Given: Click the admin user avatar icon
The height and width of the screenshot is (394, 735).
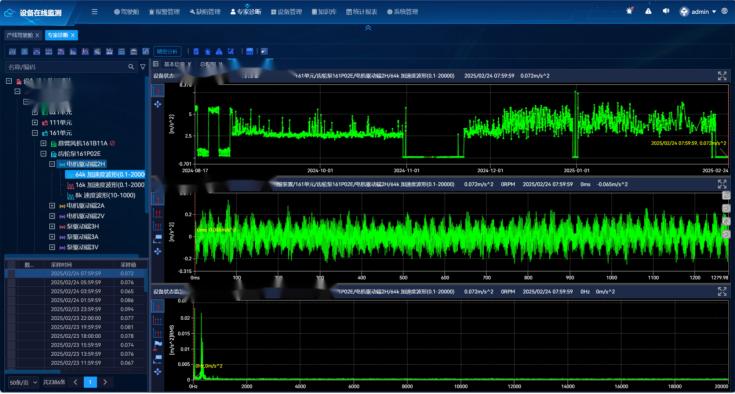Looking at the screenshot, I should pos(684,12).
